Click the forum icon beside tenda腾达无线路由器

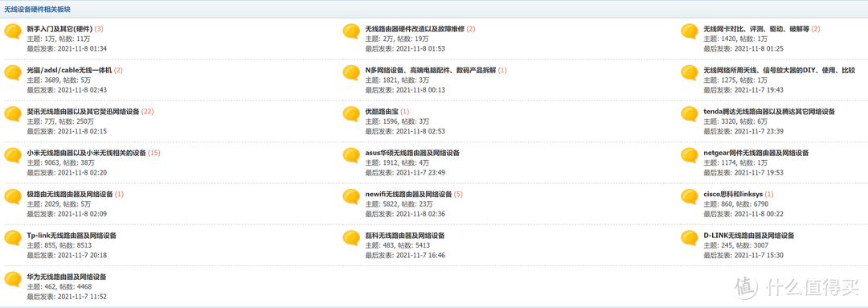[x=690, y=115]
